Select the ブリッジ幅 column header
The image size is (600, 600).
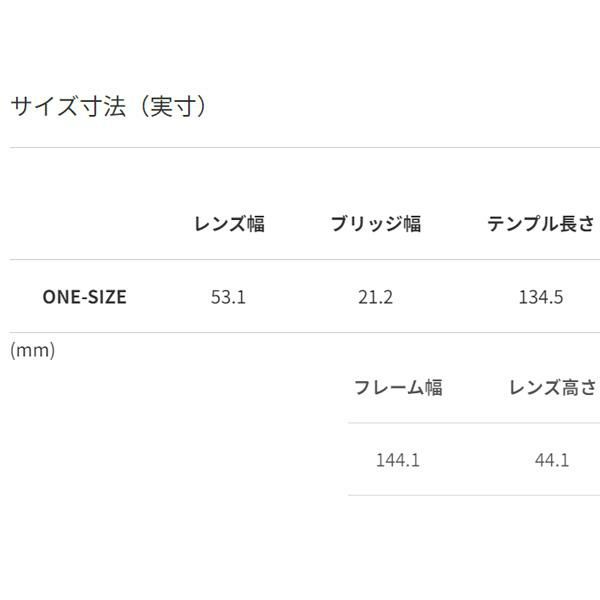[x=375, y=223]
